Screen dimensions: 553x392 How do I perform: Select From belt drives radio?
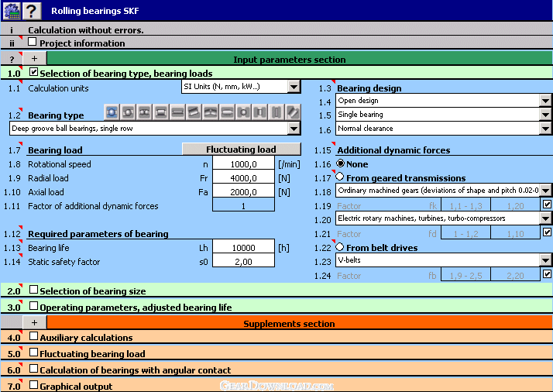point(340,246)
